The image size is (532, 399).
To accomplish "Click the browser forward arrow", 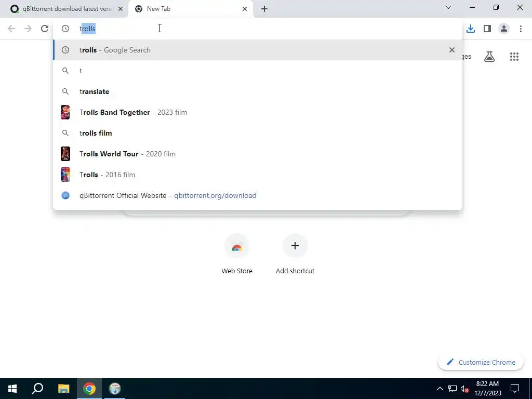I will [x=28, y=29].
